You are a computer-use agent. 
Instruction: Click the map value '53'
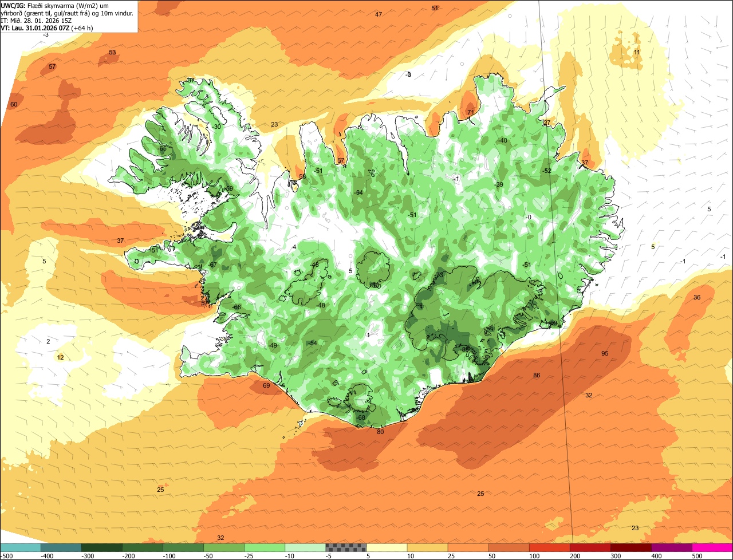(x=112, y=53)
